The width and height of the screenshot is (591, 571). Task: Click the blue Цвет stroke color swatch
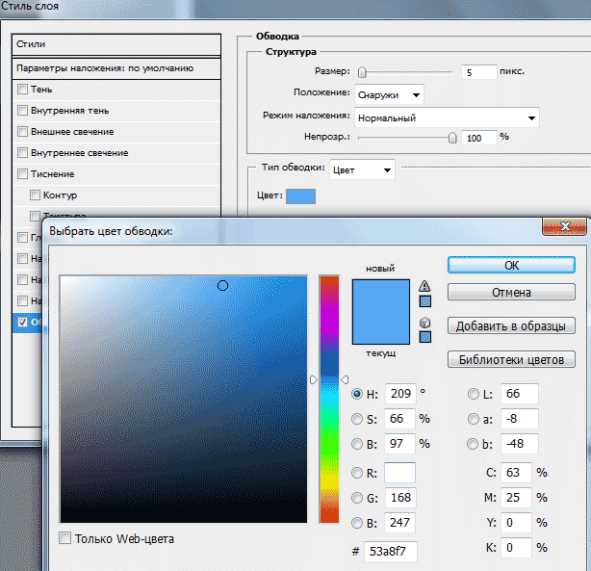(300, 196)
